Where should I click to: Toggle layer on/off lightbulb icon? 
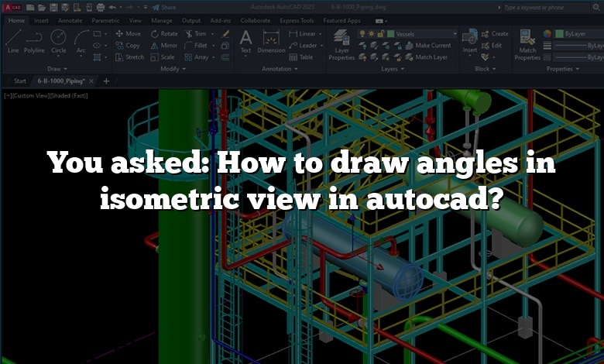coord(364,34)
